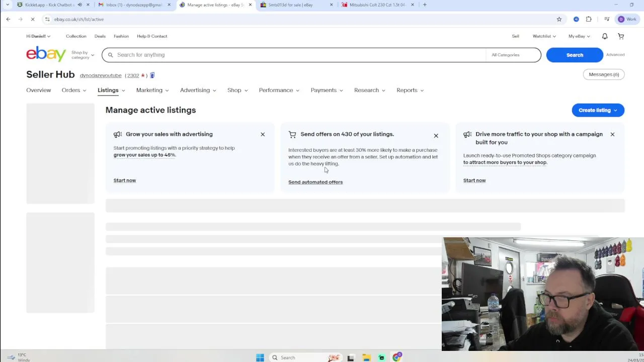
Task: Dismiss the Send offers on 430 listings card
Action: point(436,136)
